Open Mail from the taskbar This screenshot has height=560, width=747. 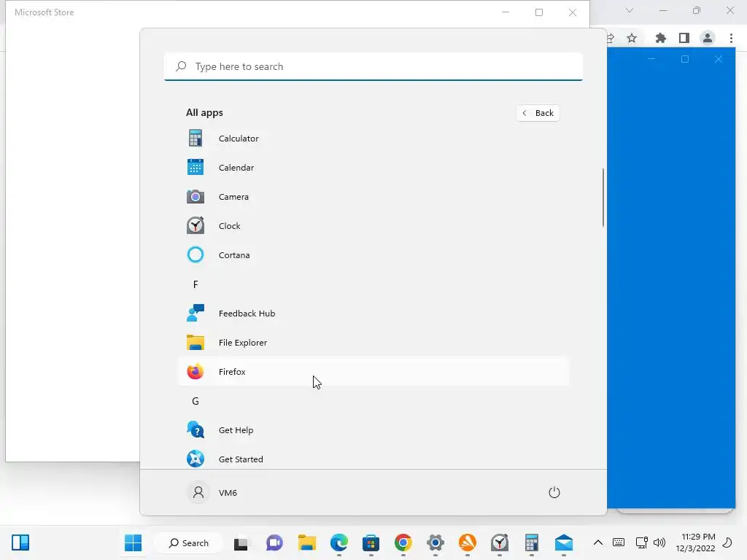tap(564, 542)
